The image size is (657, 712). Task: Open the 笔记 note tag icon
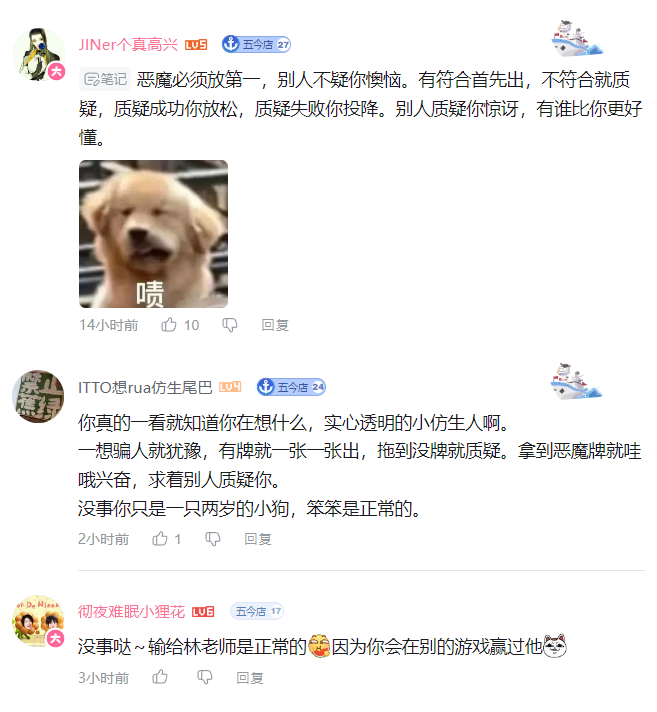105,79
